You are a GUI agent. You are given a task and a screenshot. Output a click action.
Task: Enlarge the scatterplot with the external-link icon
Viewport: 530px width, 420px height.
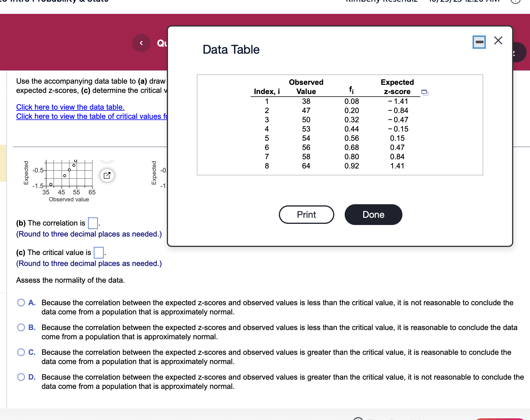(x=107, y=175)
